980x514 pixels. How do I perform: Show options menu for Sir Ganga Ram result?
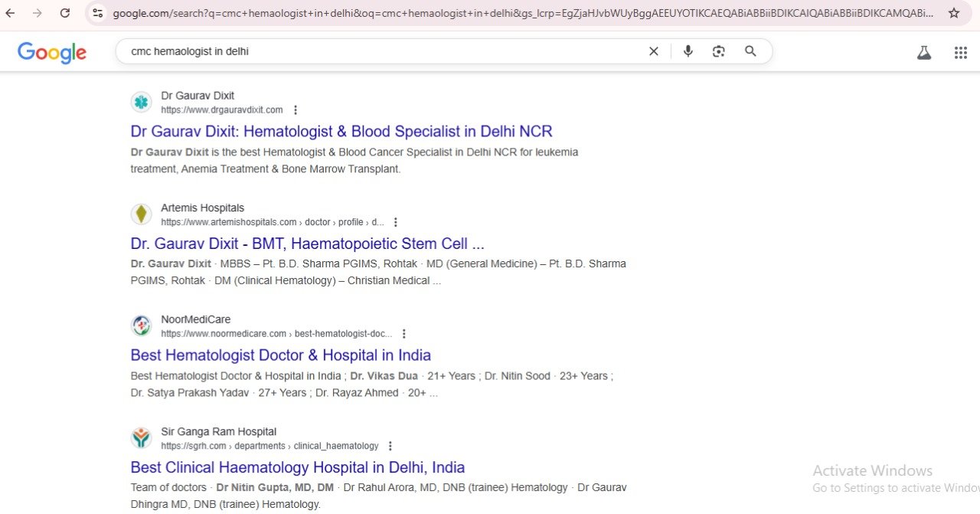pos(390,446)
